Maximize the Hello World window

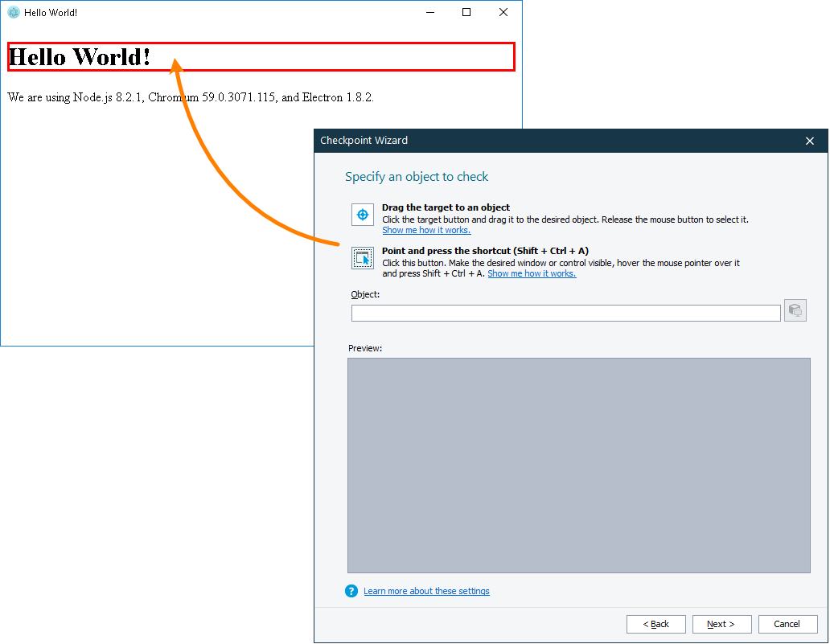coord(466,12)
